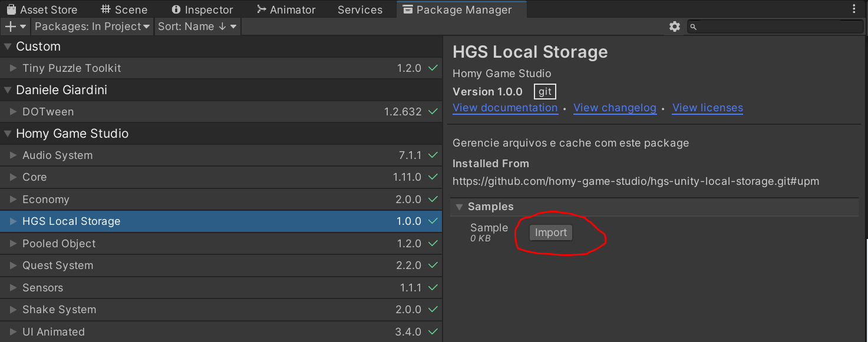Open the Services tab

(x=360, y=9)
